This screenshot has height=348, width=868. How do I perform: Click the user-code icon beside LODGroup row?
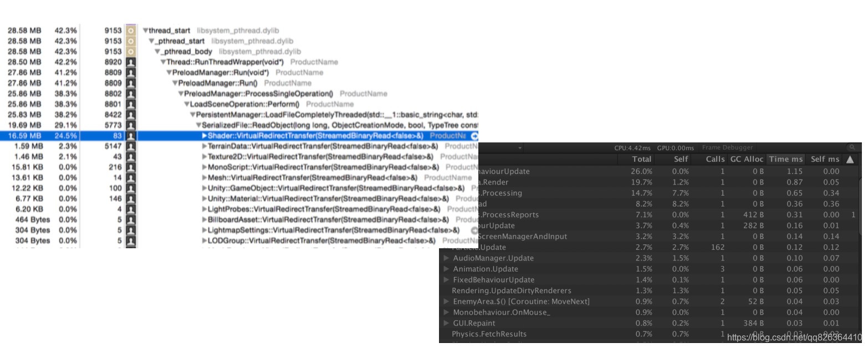(x=131, y=240)
